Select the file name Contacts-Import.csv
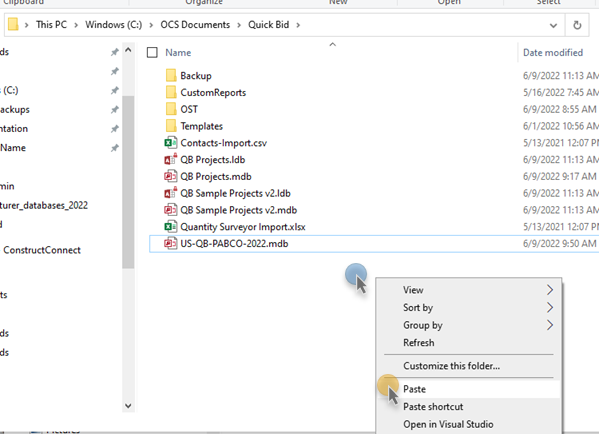 [223, 143]
